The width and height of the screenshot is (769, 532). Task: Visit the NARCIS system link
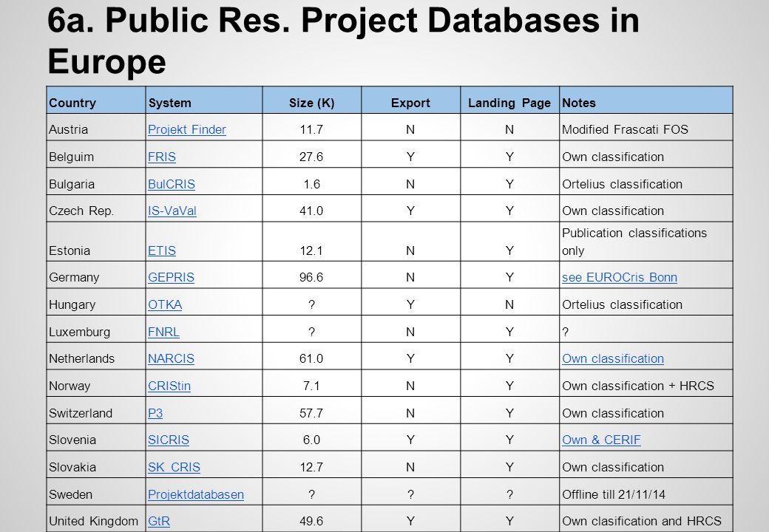(171, 358)
